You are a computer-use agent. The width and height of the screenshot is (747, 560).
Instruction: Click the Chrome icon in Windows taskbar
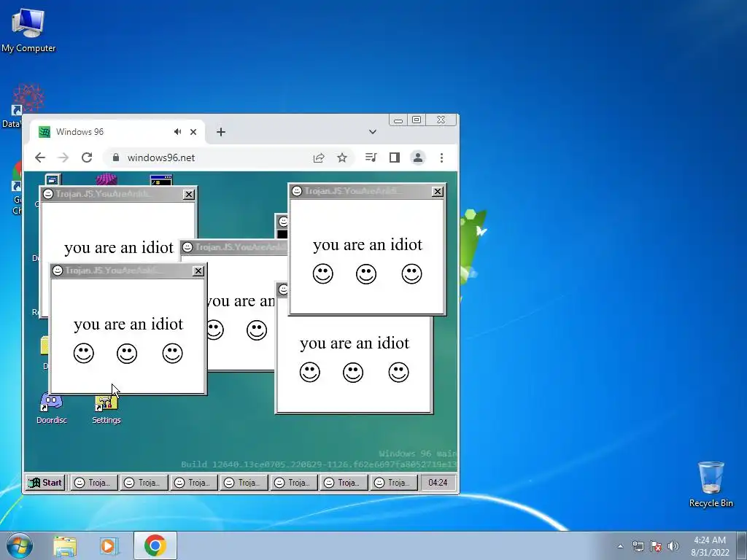point(155,545)
